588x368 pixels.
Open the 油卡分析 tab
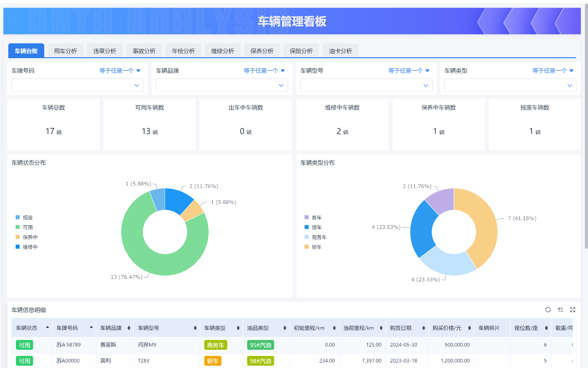[x=340, y=51]
